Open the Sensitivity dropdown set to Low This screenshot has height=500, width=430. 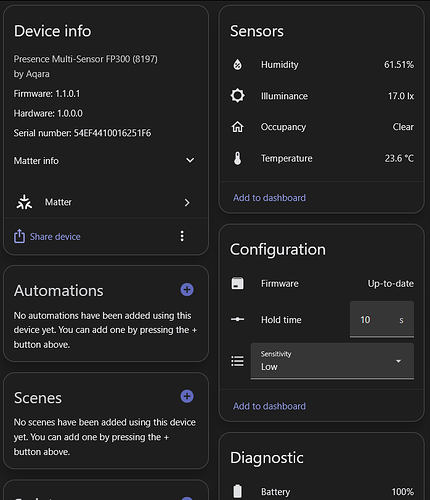tap(332, 361)
